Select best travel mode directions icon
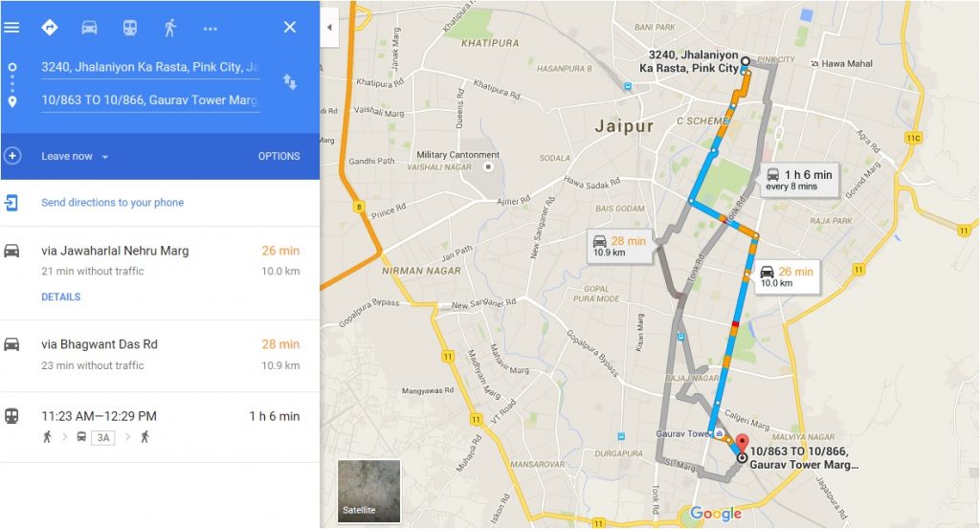Viewport: 980px width, 529px height. [50, 28]
